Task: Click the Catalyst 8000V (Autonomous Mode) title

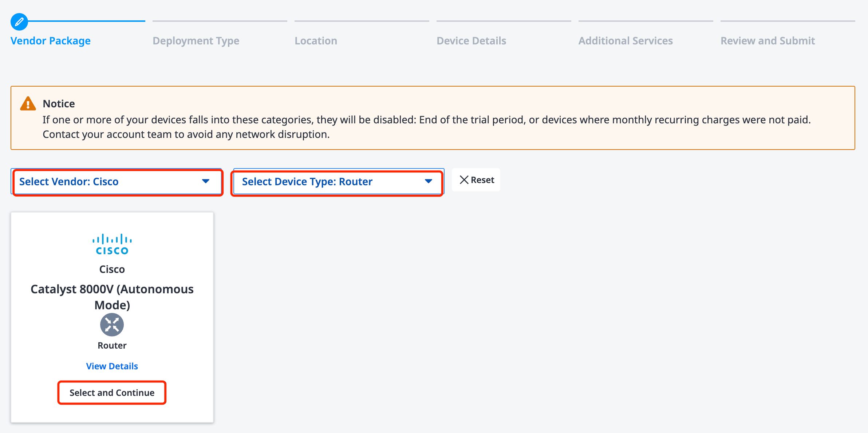Action: [x=112, y=297]
